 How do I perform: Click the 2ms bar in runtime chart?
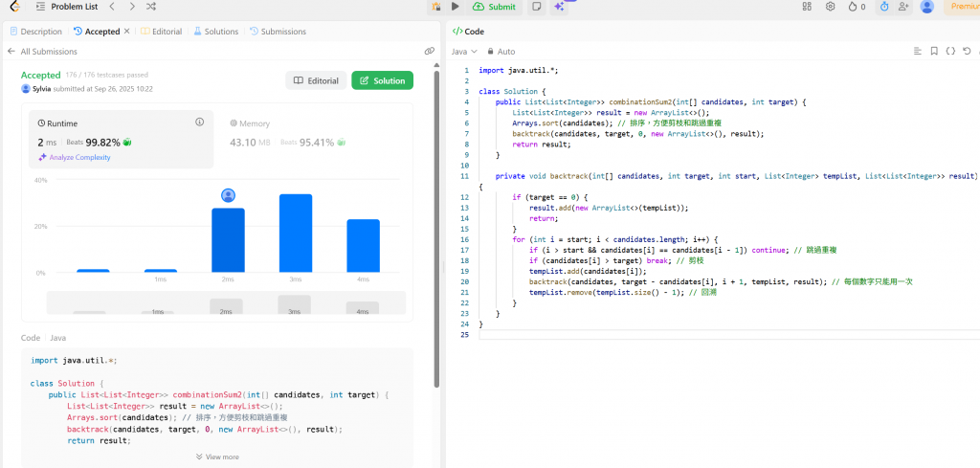pos(228,240)
